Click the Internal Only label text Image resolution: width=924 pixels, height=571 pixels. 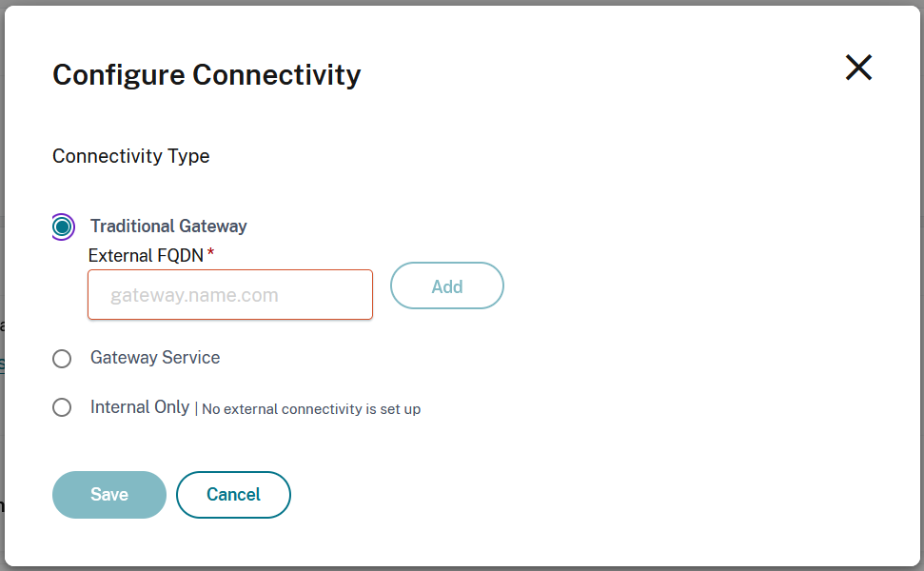tap(139, 406)
